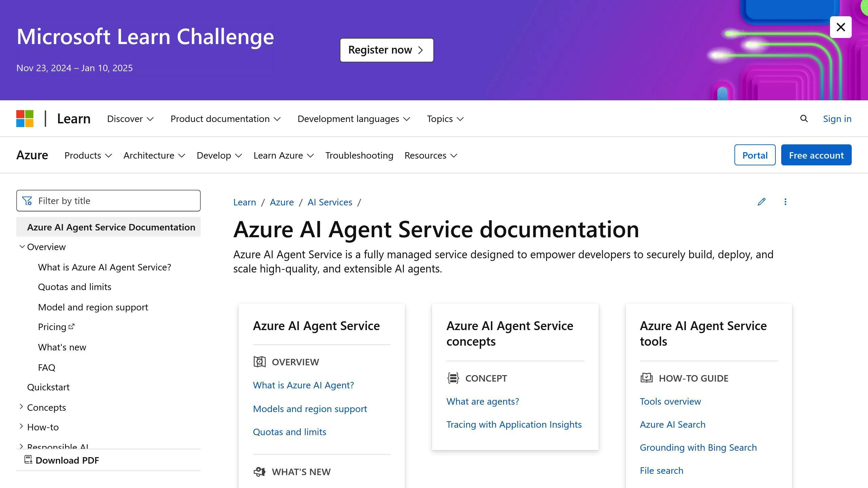Expand the How-to section in sidebar
868x488 pixels.
tap(21, 427)
